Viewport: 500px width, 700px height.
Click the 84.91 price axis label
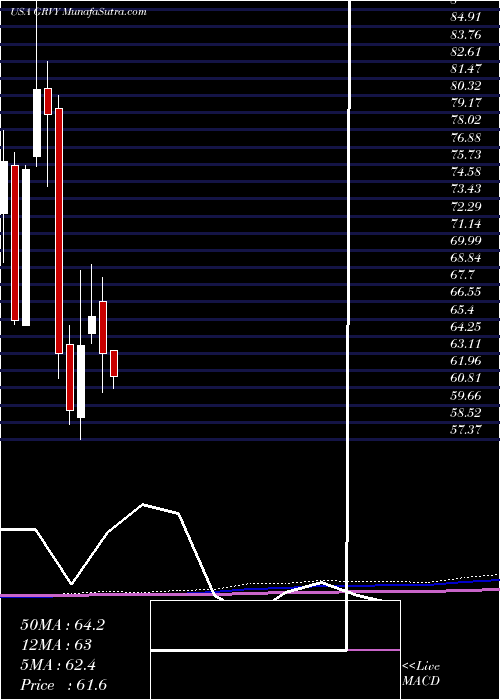[x=465, y=17]
